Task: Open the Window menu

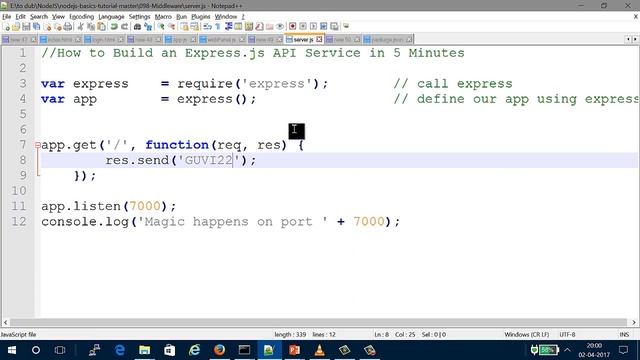Action: pos(226,17)
